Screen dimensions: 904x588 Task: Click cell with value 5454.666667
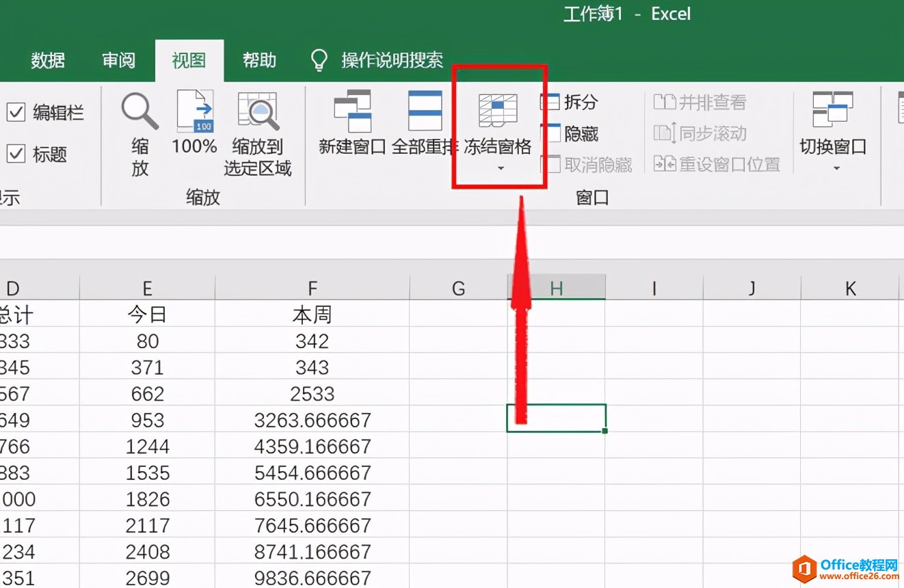tap(312, 472)
